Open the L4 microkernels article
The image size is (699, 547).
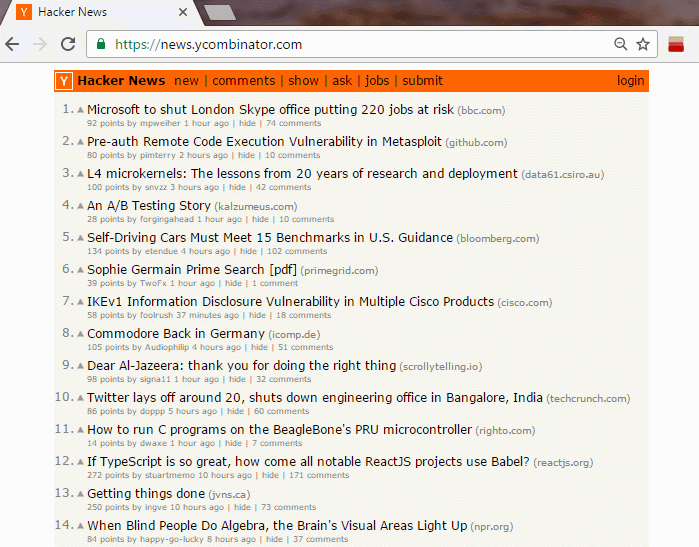coord(302,174)
